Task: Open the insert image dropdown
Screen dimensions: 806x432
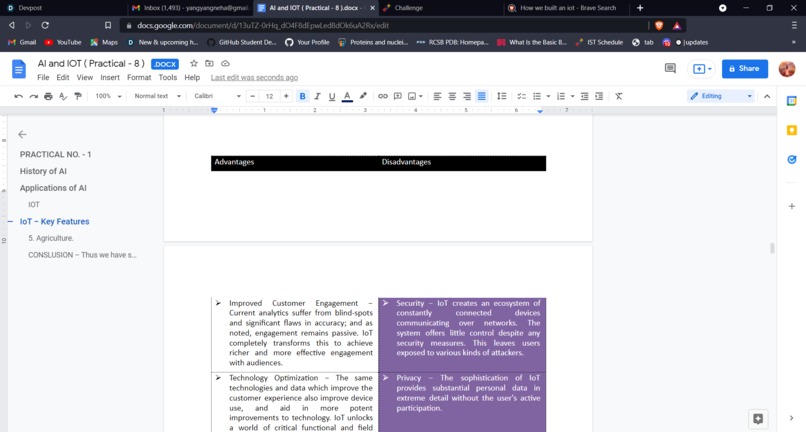Action: tap(415, 96)
